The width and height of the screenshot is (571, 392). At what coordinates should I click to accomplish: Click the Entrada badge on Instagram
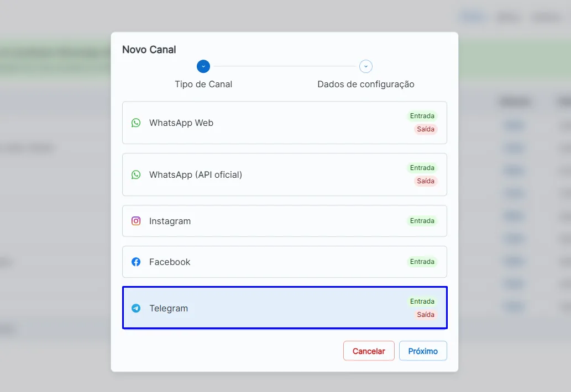pyautogui.click(x=422, y=221)
